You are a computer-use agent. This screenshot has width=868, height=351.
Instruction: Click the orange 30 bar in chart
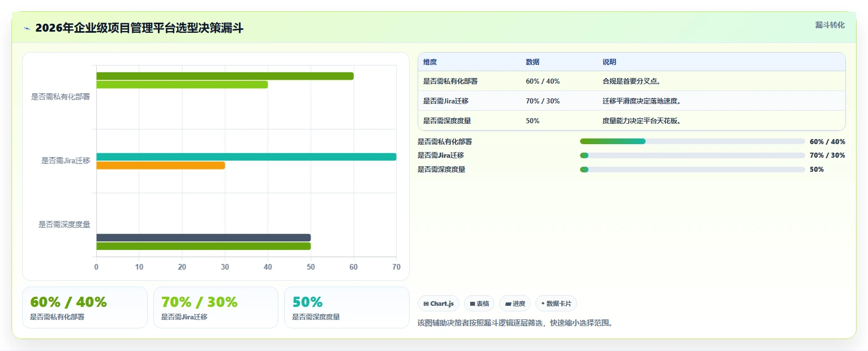tap(161, 165)
